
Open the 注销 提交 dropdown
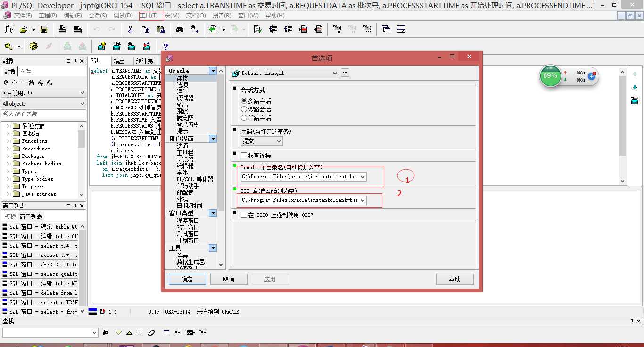point(279,141)
